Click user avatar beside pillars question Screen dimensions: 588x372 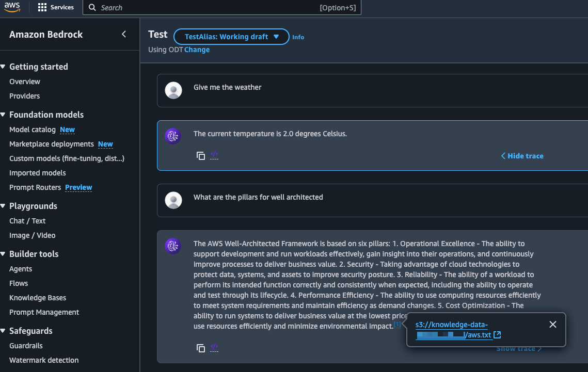point(173,200)
